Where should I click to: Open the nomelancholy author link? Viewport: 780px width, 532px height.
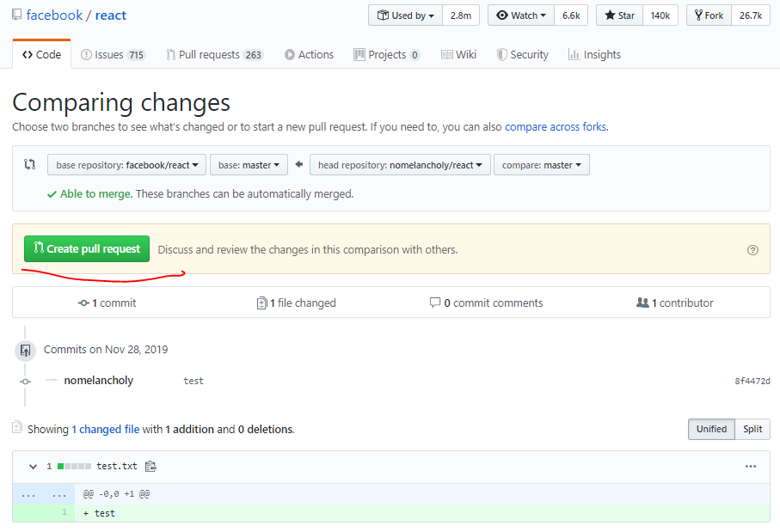pyautogui.click(x=99, y=381)
